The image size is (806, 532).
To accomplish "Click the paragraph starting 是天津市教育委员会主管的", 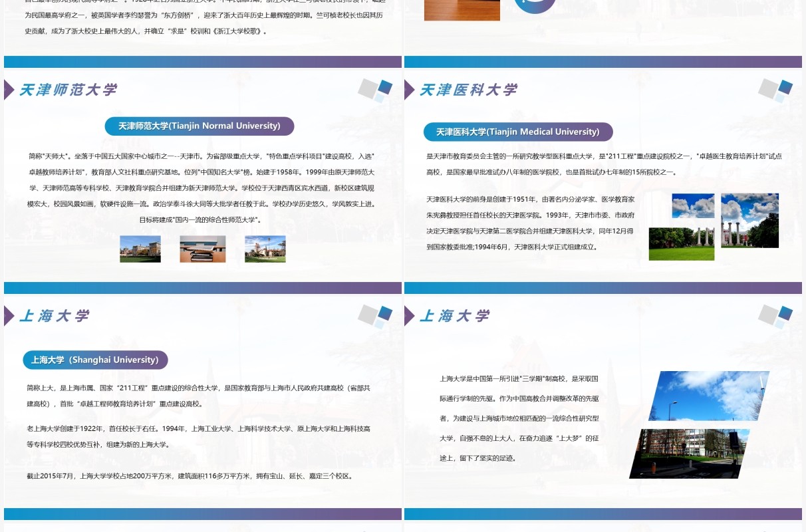I will [604, 164].
